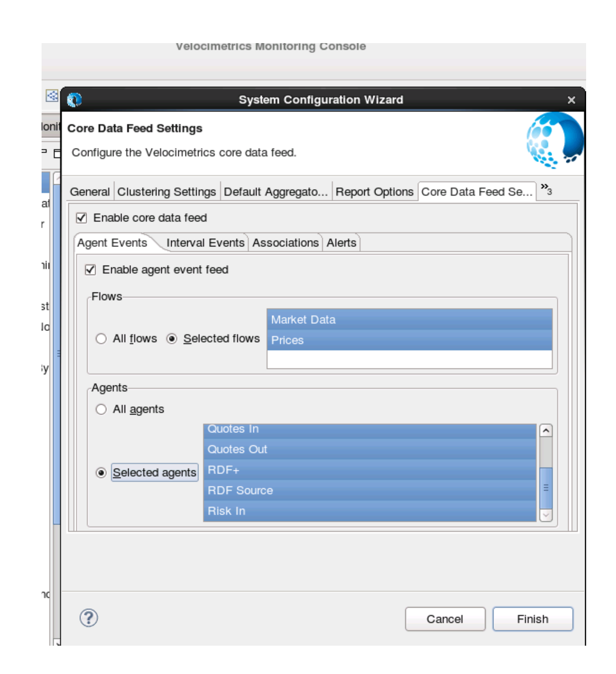Switch to the Associations sub-tab
This screenshot has height=674, width=616.
(286, 243)
